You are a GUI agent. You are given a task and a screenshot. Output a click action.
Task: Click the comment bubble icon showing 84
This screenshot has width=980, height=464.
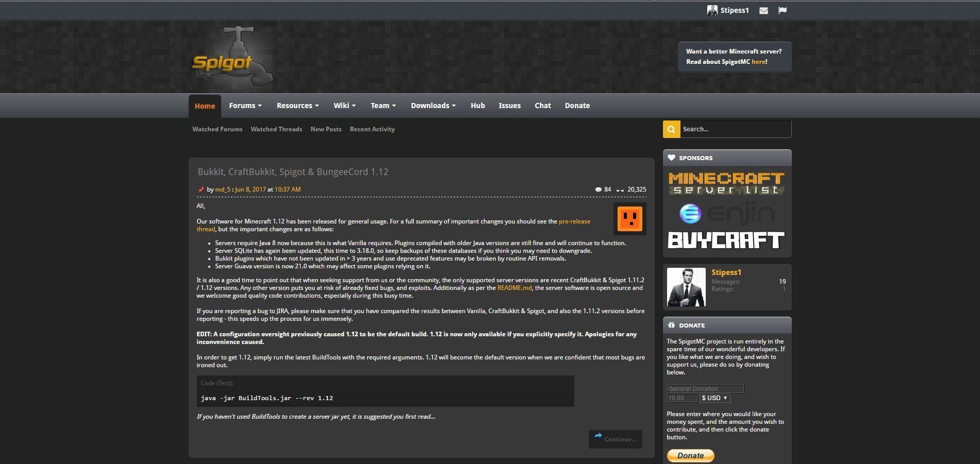point(599,189)
